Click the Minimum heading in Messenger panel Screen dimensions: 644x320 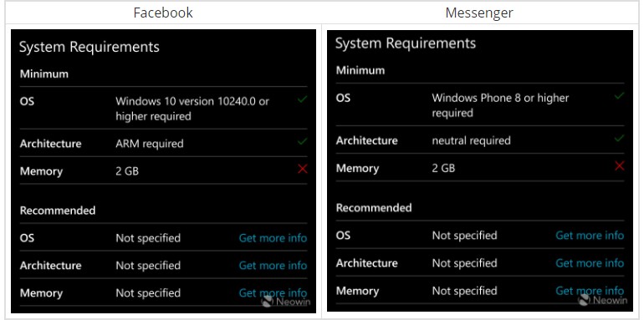(x=360, y=70)
